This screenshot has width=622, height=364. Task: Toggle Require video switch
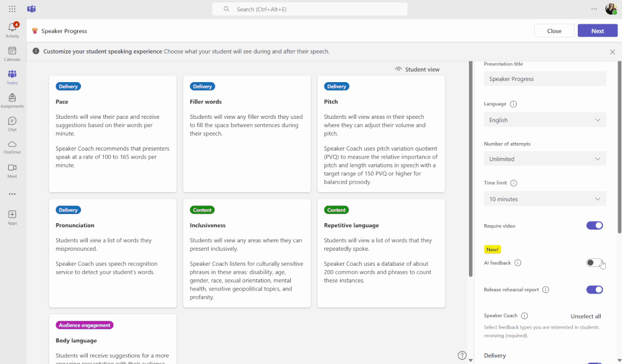[x=594, y=226]
